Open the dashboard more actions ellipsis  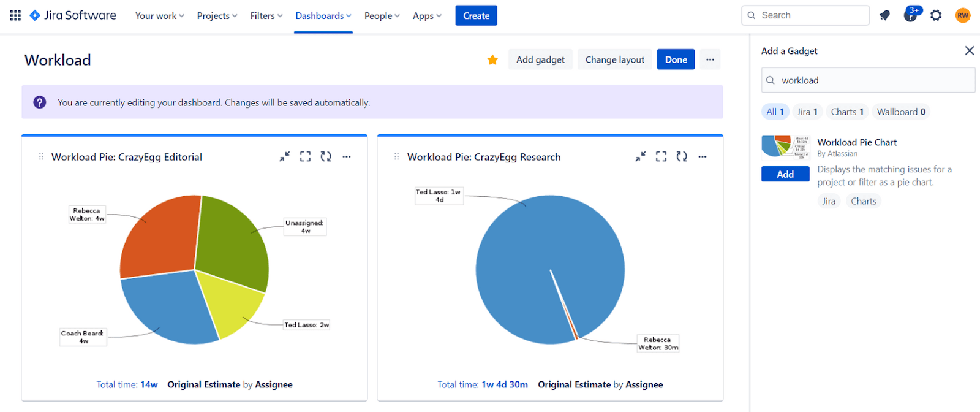tap(710, 59)
